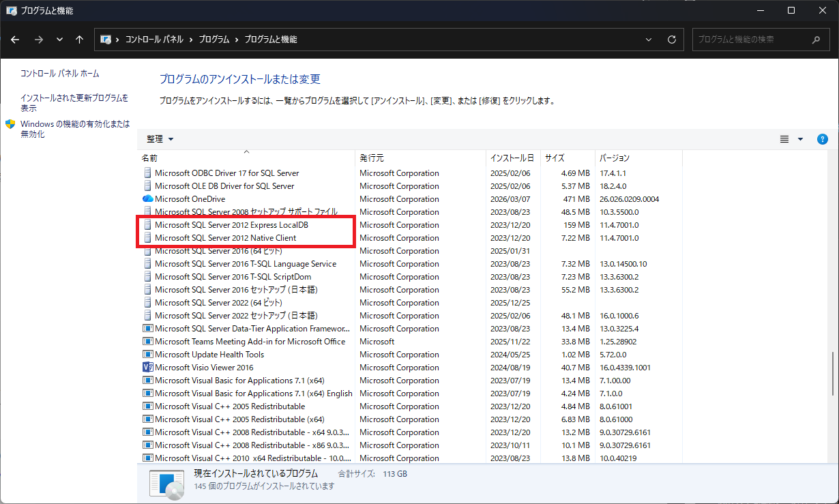839x504 pixels.
Task: Click the プログラム breadcrumb in address bar
Action: click(x=214, y=40)
